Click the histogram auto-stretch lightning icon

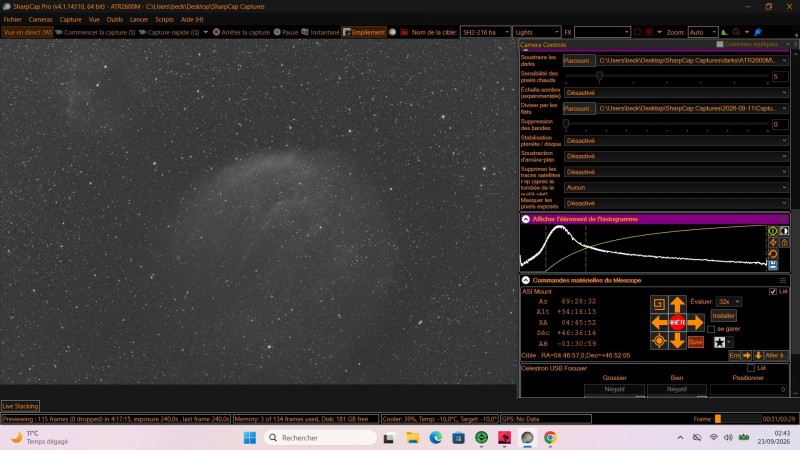[x=773, y=242]
